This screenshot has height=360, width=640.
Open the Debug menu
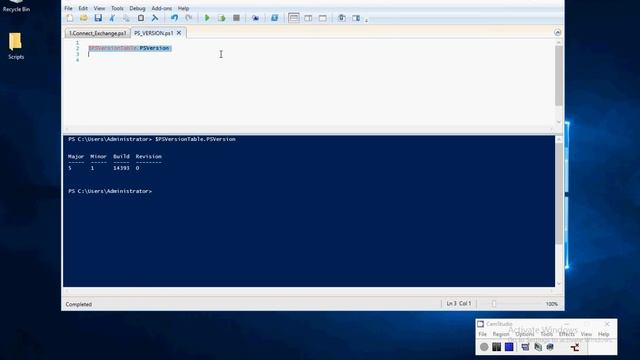click(x=137, y=8)
